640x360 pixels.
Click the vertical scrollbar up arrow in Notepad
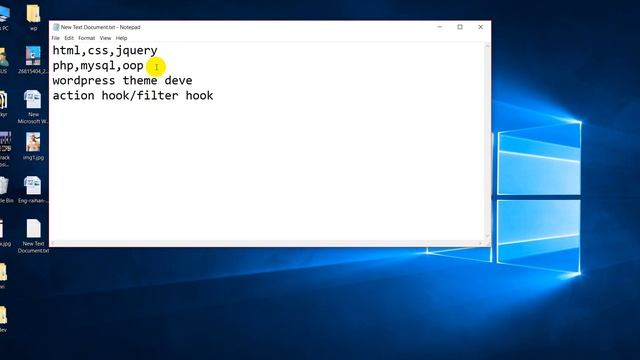487,46
